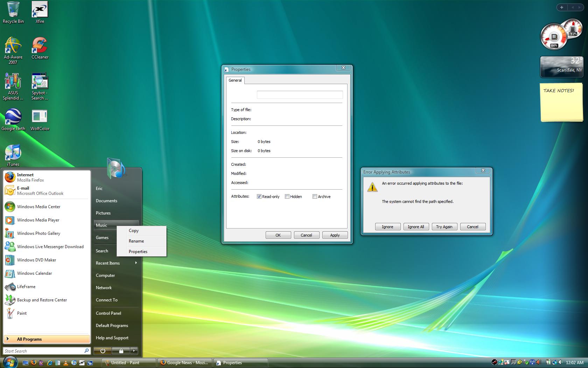Viewport: 588px width, 368px height.
Task: Open Windows Media Player from Start menu
Action: 47,220
